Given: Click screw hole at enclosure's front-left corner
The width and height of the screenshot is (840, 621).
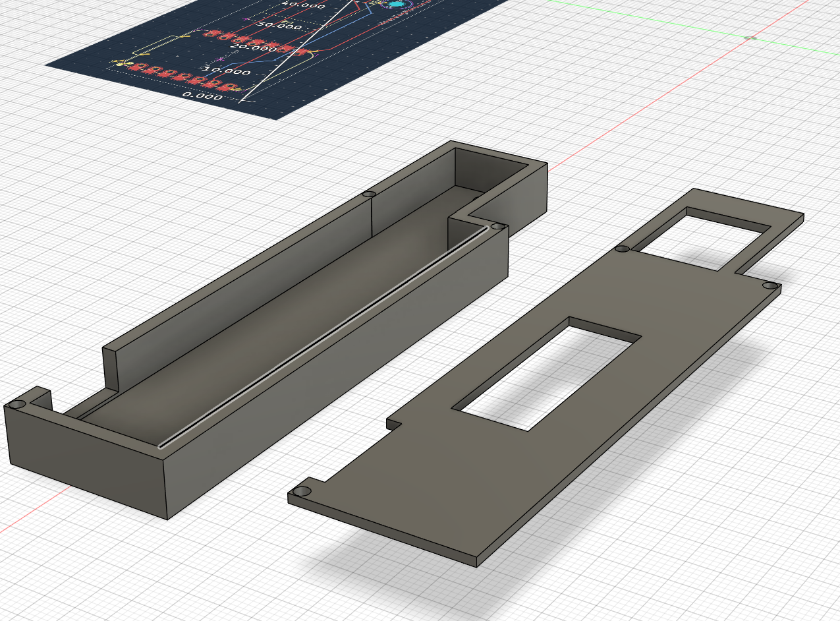Looking at the screenshot, I should 16,403.
